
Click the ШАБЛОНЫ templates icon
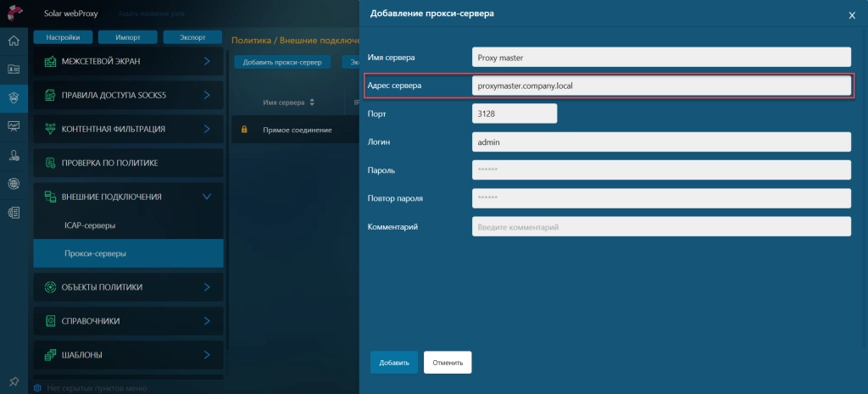pos(50,355)
